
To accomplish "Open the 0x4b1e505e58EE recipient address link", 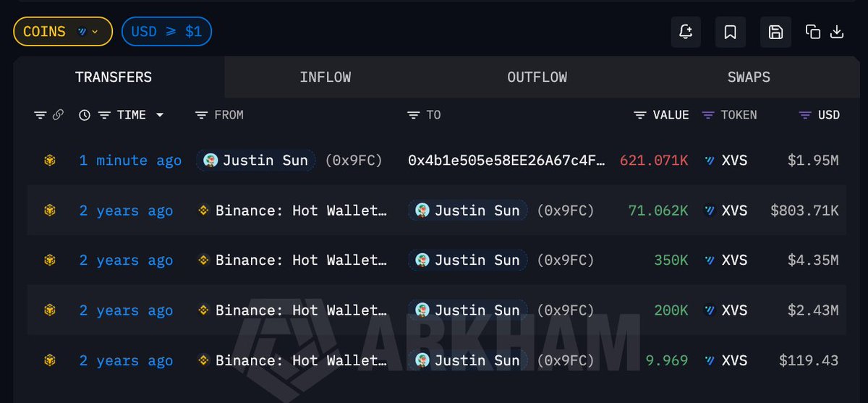I will (x=506, y=160).
